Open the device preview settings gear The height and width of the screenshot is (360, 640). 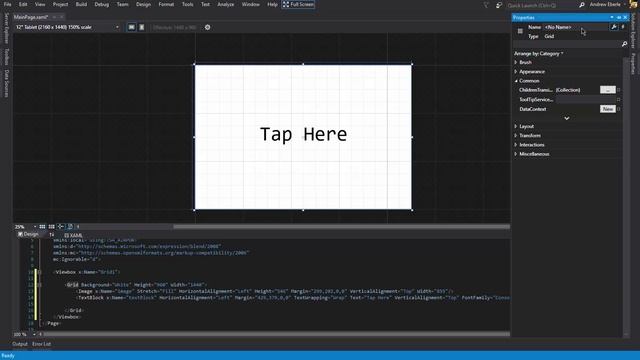(207, 27)
